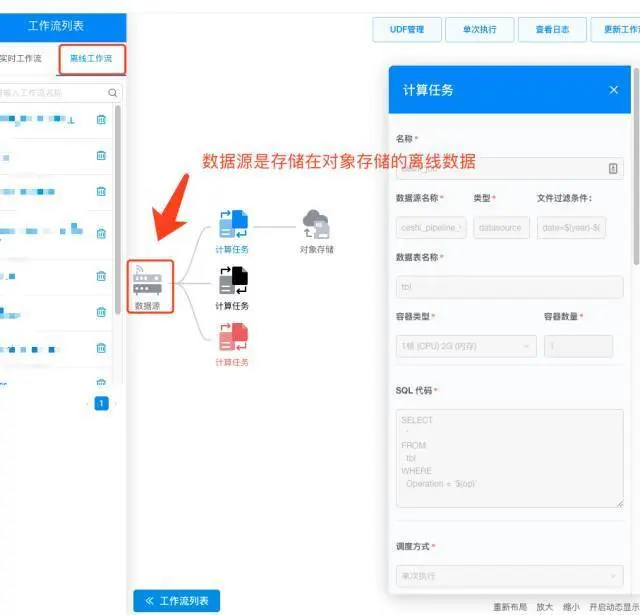Open the 容器类型 dropdown
This screenshot has height=615, width=640.
[466, 346]
